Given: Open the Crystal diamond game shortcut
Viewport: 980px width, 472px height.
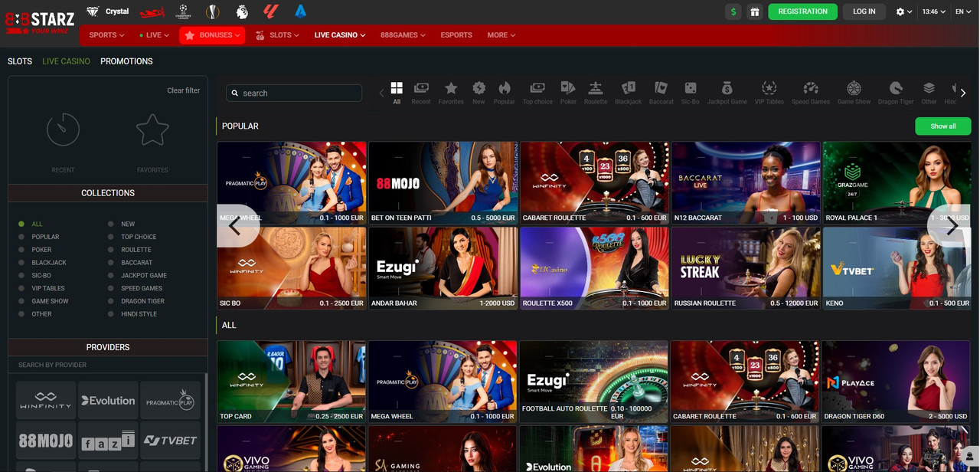Looking at the screenshot, I should (x=107, y=11).
